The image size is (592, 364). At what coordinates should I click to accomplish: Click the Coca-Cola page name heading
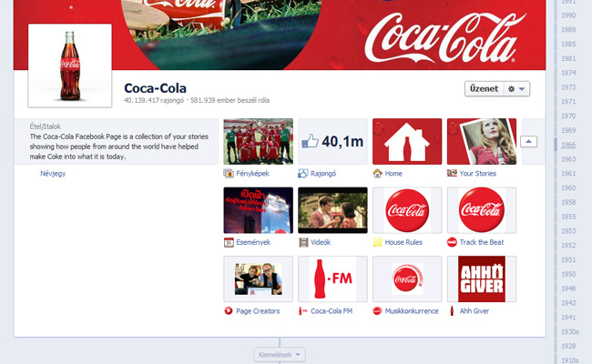155,88
